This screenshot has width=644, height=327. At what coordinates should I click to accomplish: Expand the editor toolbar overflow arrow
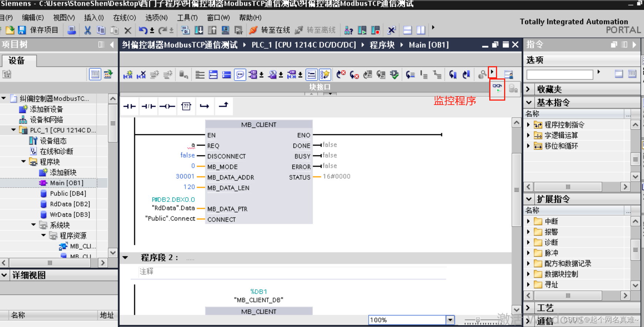pos(492,72)
